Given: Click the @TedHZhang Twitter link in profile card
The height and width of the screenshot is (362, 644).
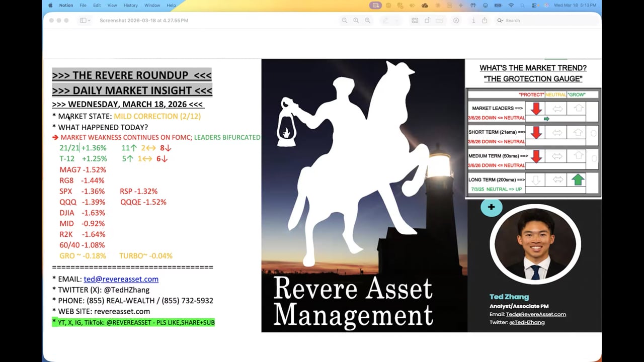Looking at the screenshot, I should coord(526,322).
